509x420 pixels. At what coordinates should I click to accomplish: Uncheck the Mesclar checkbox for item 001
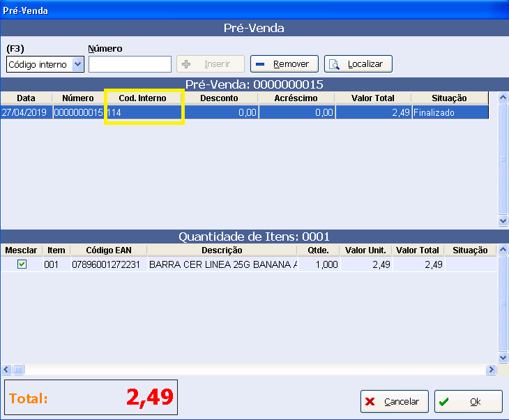point(22,264)
